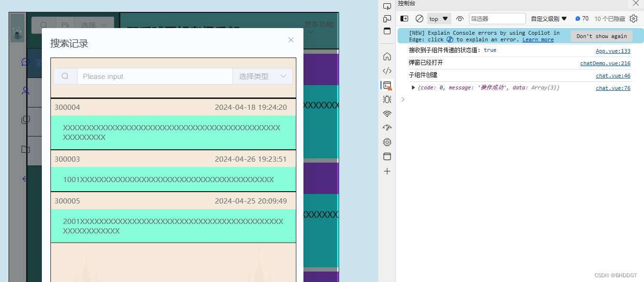Open the Network panel via the wifi icon

pos(387,113)
